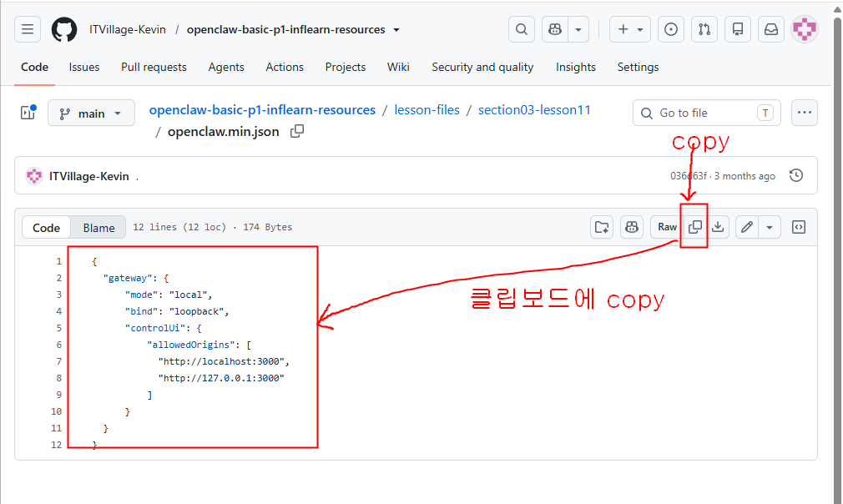The width and height of the screenshot is (843, 504).
Task: Focus the Go to file search box
Action: [x=706, y=113]
